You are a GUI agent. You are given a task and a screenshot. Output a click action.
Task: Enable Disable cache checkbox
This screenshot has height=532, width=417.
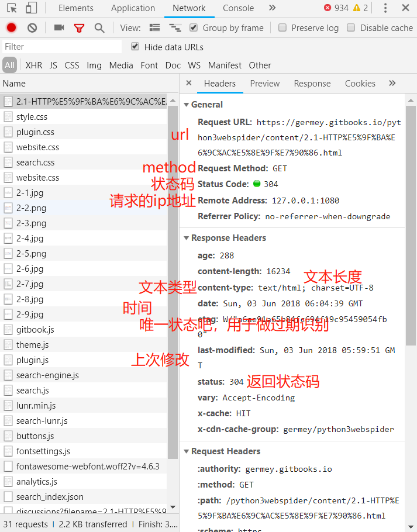[351, 27]
